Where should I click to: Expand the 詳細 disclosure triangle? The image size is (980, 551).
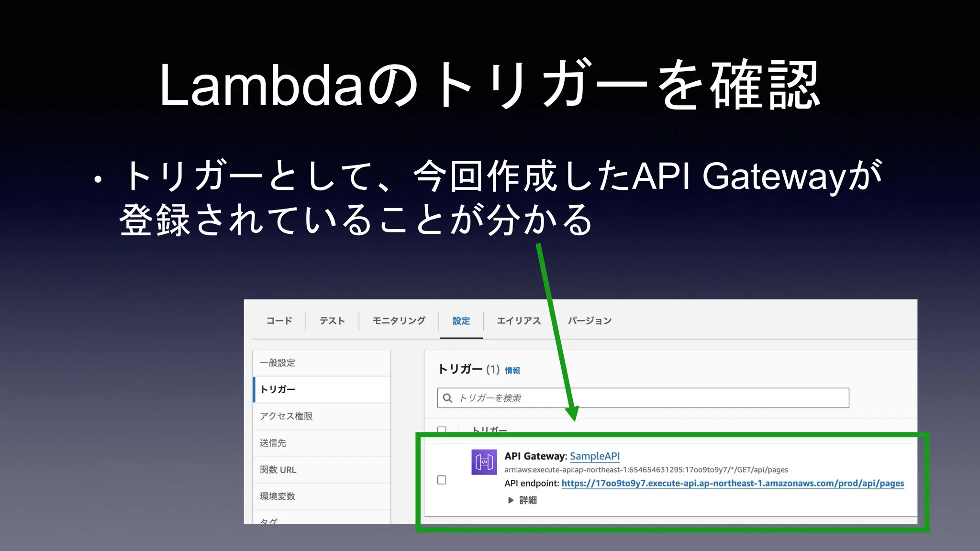coord(511,500)
